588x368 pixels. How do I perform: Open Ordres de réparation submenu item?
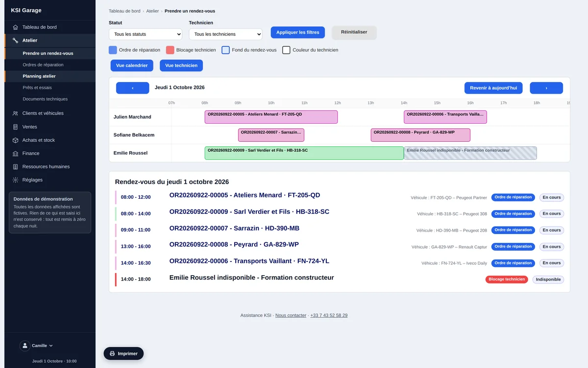point(43,65)
